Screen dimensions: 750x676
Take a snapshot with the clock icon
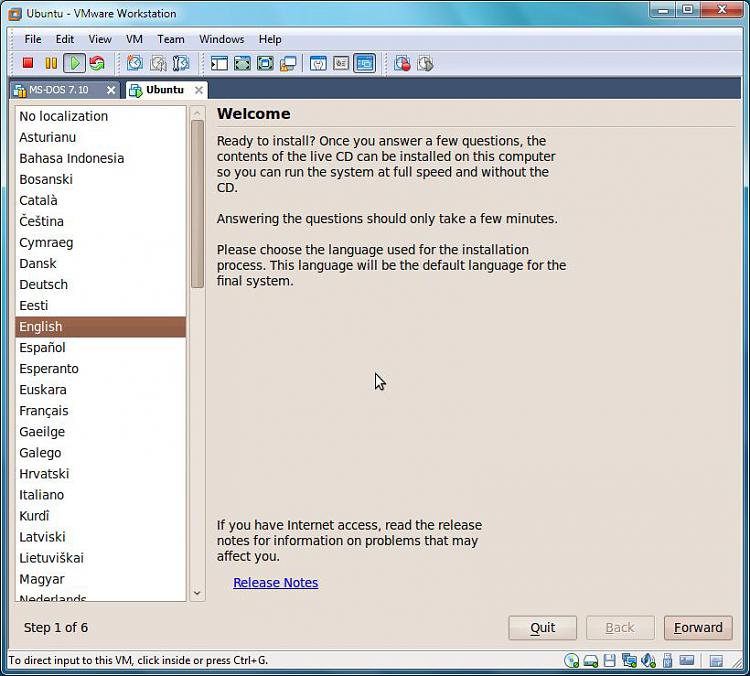(x=135, y=63)
